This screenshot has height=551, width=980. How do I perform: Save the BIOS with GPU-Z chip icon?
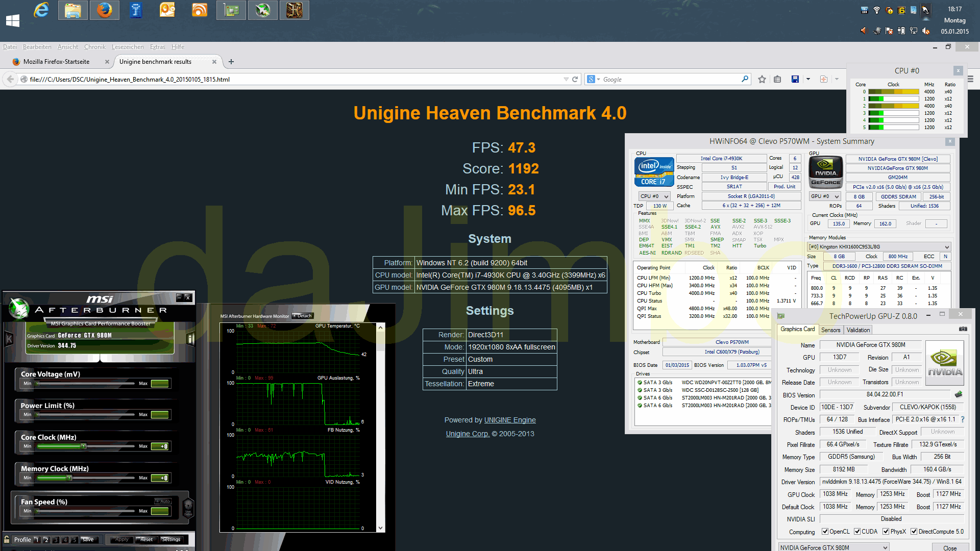(958, 394)
